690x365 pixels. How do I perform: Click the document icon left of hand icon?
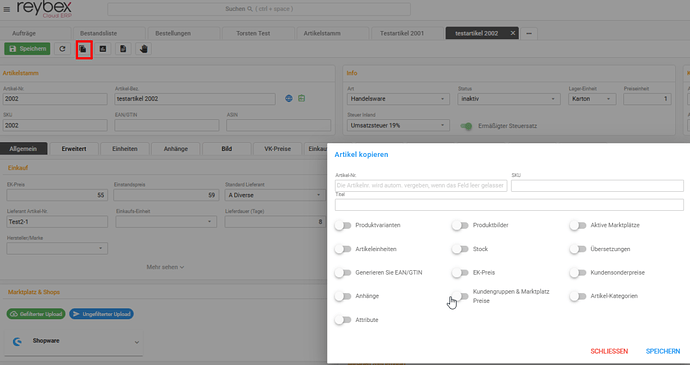tap(123, 49)
